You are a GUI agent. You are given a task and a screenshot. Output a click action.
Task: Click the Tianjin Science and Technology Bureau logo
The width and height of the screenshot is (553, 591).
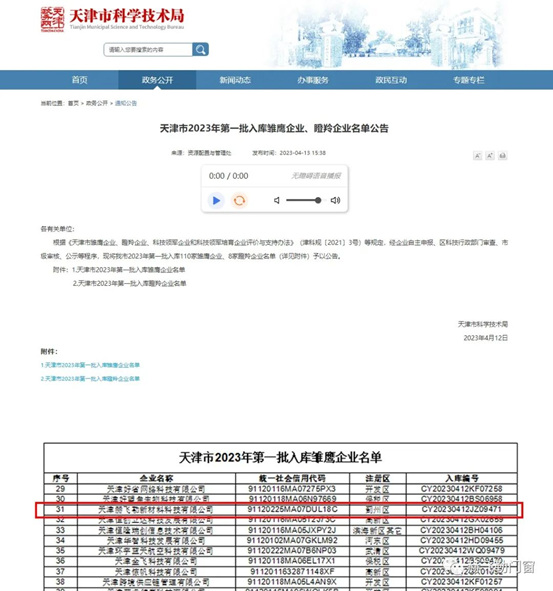pos(112,20)
